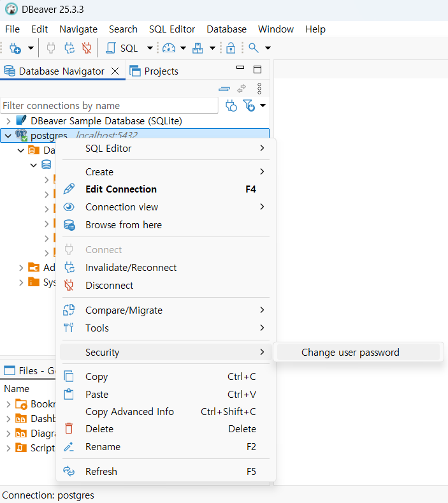The width and height of the screenshot is (448, 503).
Task: Expand the Dashboards folder in Files panel
Action: (x=8, y=419)
